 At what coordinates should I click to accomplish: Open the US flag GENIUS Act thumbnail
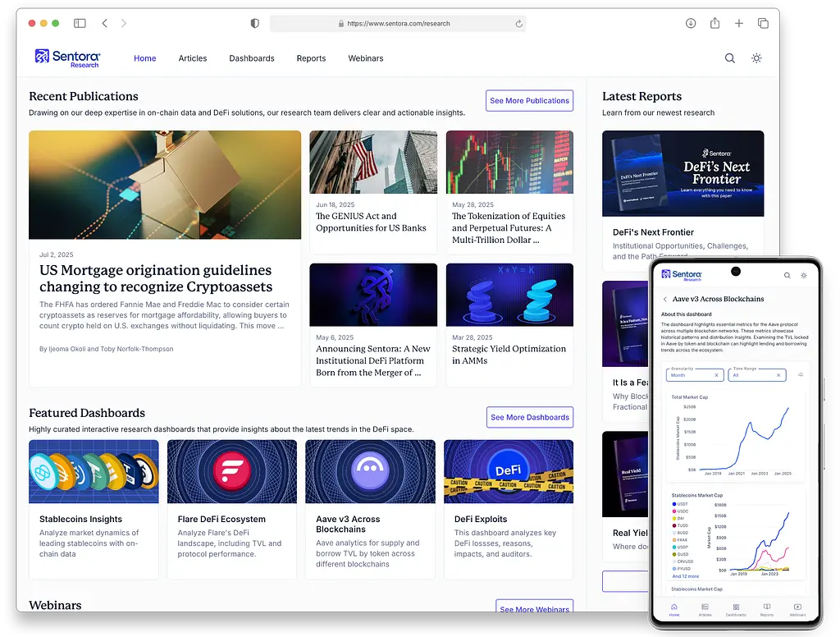coord(373,162)
